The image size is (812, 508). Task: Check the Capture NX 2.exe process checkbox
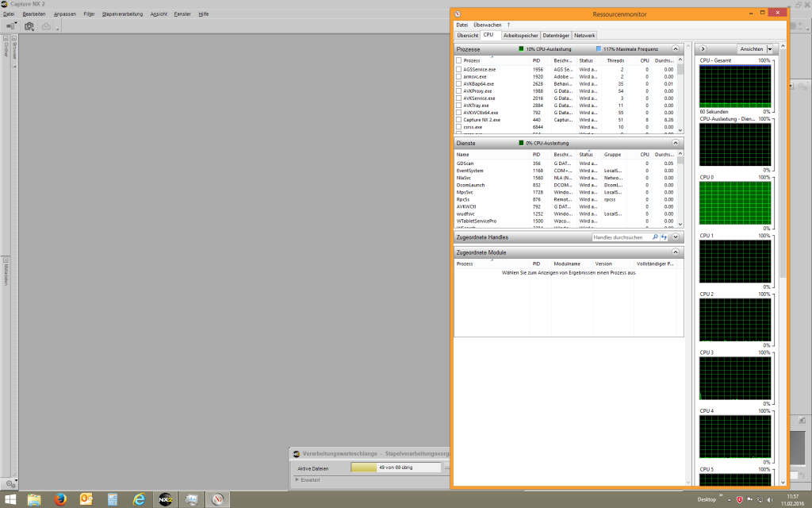pyautogui.click(x=459, y=120)
